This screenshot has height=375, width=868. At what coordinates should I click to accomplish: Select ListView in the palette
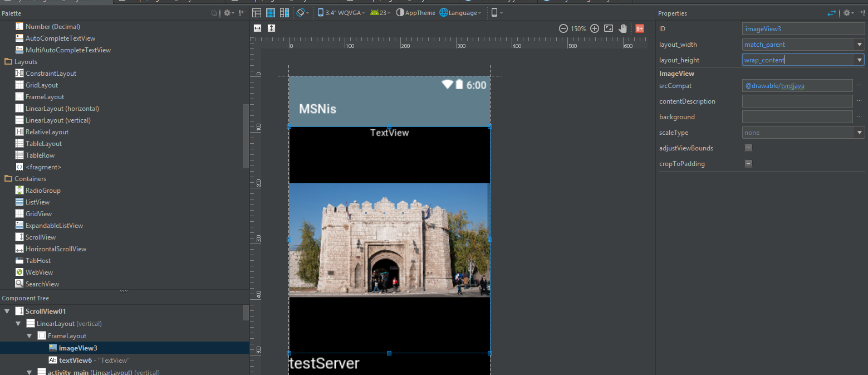coord(33,202)
